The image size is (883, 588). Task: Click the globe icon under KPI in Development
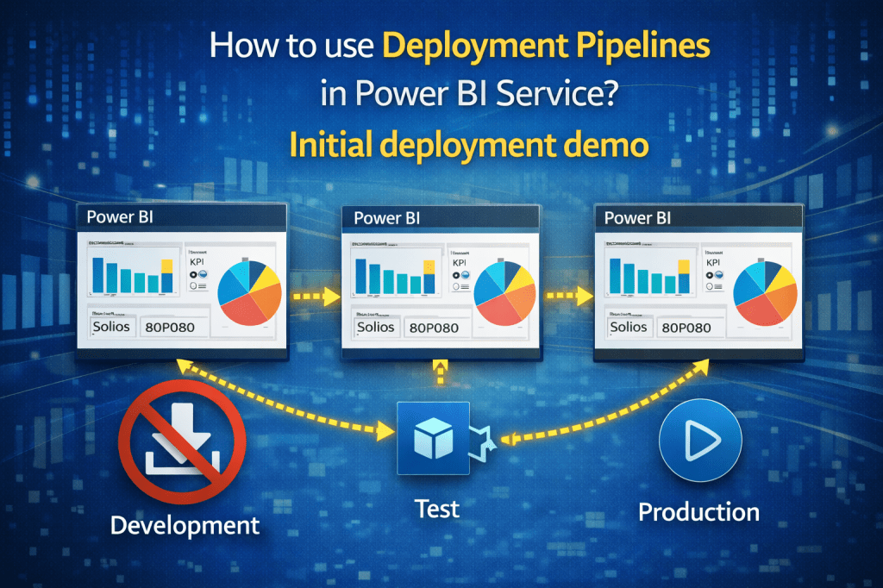202,274
